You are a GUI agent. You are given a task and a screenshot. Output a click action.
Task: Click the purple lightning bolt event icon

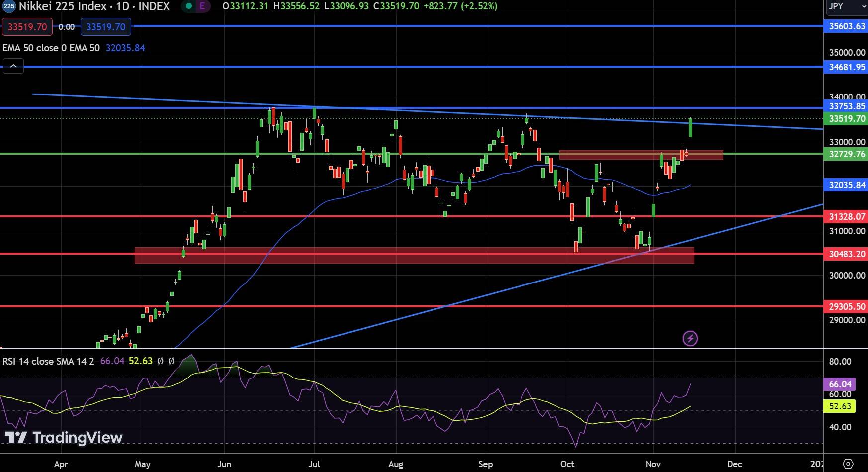point(690,339)
